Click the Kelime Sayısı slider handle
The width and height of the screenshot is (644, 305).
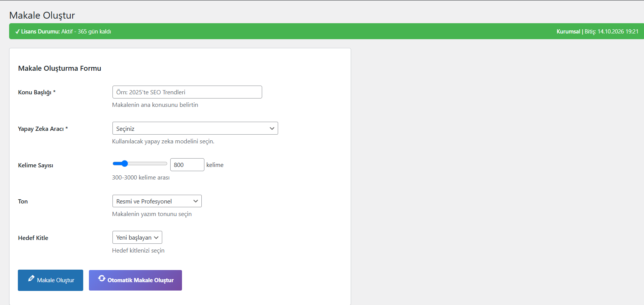click(124, 164)
